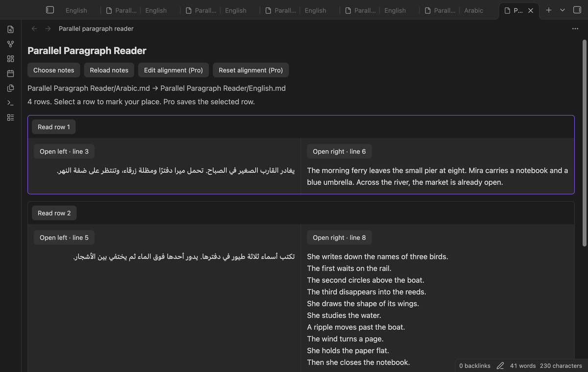Click the pencil edit-mode icon in status bar

pyautogui.click(x=500, y=366)
